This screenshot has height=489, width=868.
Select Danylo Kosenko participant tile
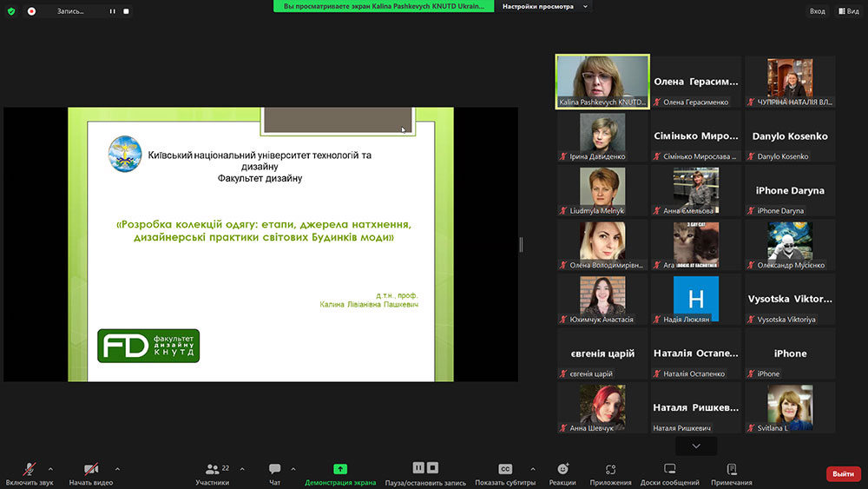[790, 136]
